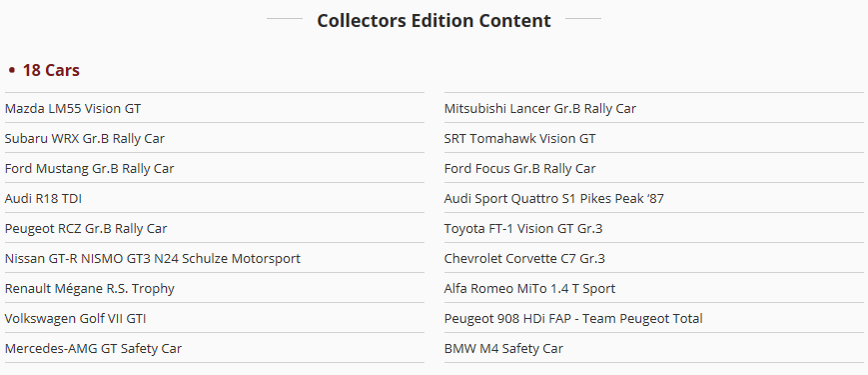Viewport: 868px width, 375px height.
Task: Click Ford Focus Gr.B Rally Car
Action: click(x=654, y=168)
